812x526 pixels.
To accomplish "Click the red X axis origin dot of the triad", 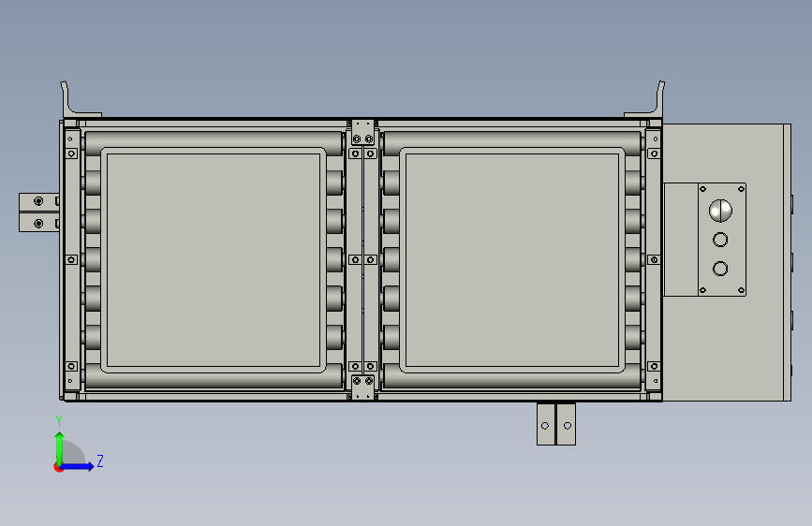I will click(57, 467).
